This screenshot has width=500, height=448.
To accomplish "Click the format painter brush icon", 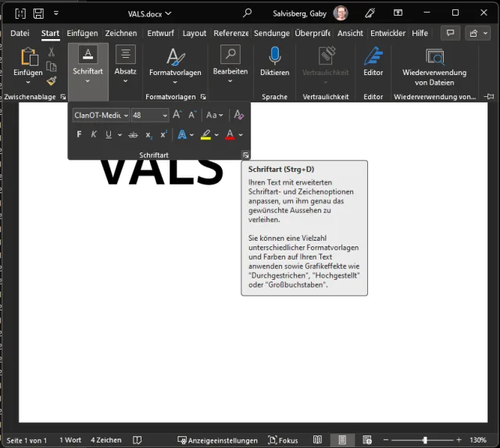I will [52, 81].
